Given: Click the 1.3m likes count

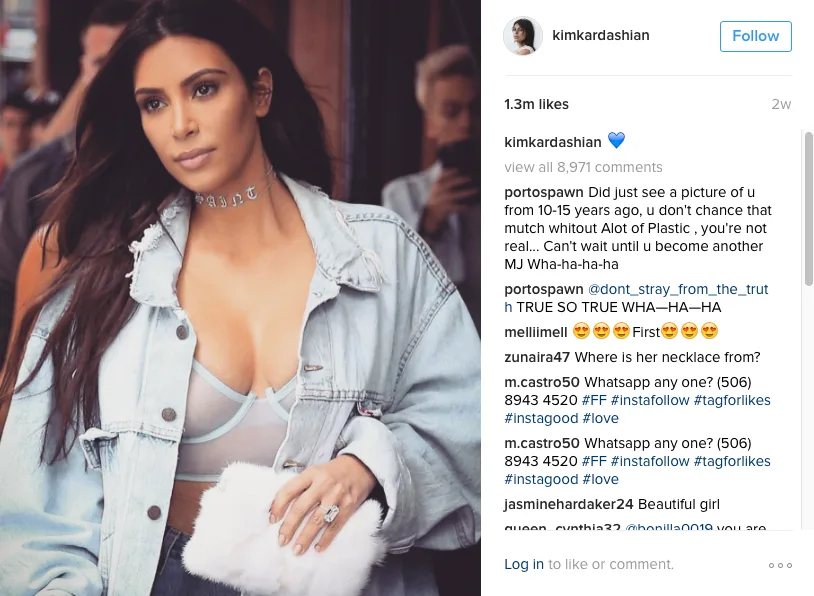Looking at the screenshot, I should pos(536,104).
